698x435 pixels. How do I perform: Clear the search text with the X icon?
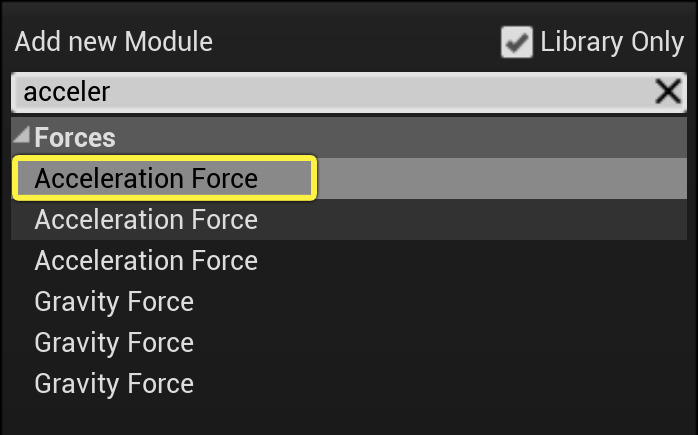pos(667,93)
